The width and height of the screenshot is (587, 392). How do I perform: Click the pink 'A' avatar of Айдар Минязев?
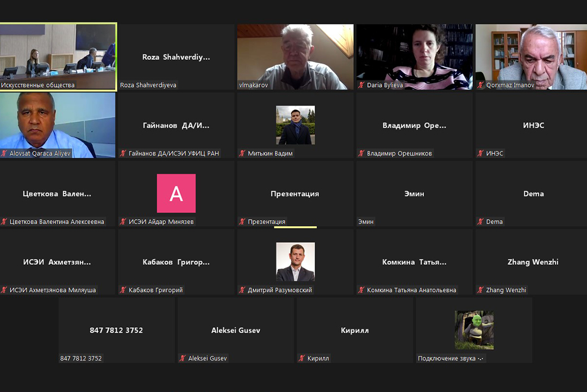tap(176, 193)
